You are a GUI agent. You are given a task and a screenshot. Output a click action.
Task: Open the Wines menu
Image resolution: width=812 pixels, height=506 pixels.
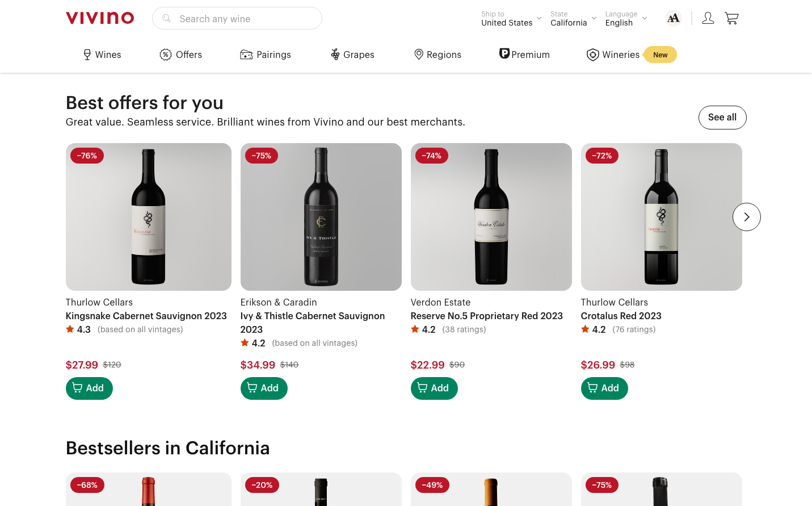(102, 55)
